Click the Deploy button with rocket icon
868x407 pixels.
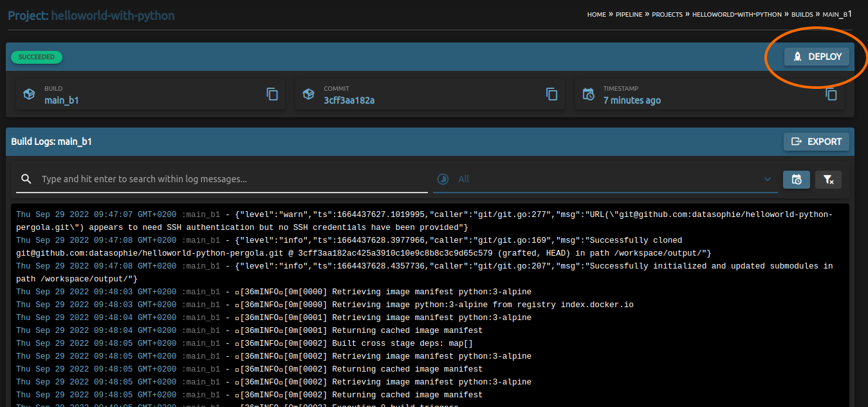(817, 57)
